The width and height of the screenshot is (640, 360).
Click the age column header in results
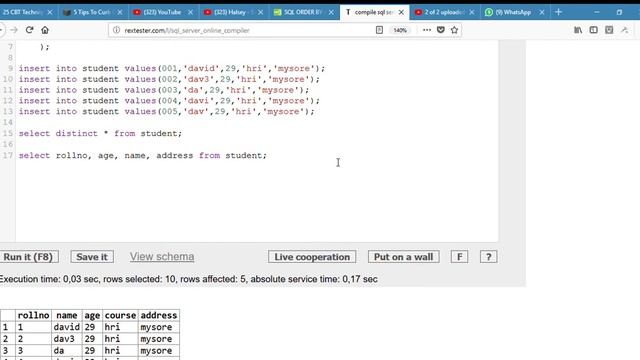[92, 315]
